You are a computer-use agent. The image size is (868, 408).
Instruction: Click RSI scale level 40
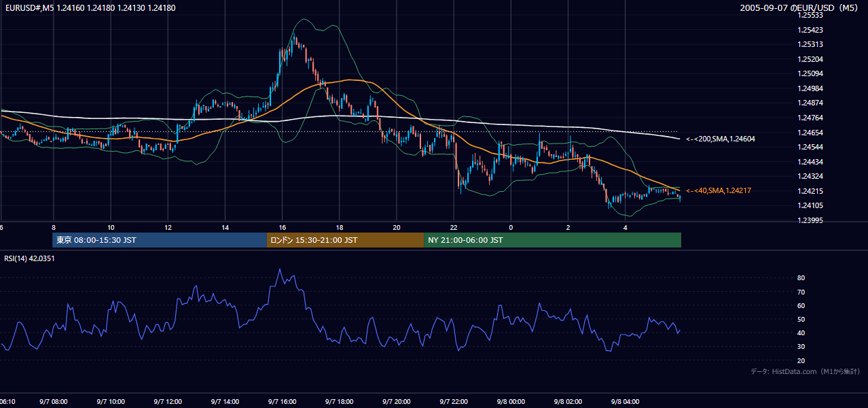tap(801, 333)
